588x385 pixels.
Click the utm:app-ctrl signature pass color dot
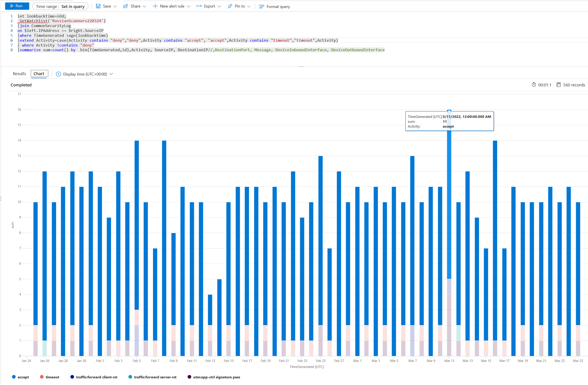point(189,377)
